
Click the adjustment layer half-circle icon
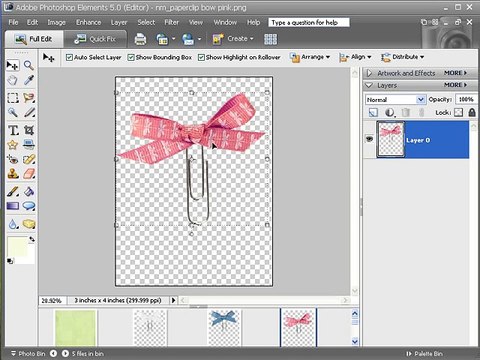click(x=389, y=113)
